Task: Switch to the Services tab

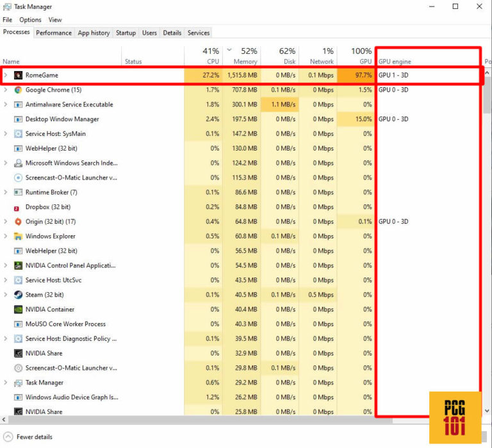Action: pos(199,33)
